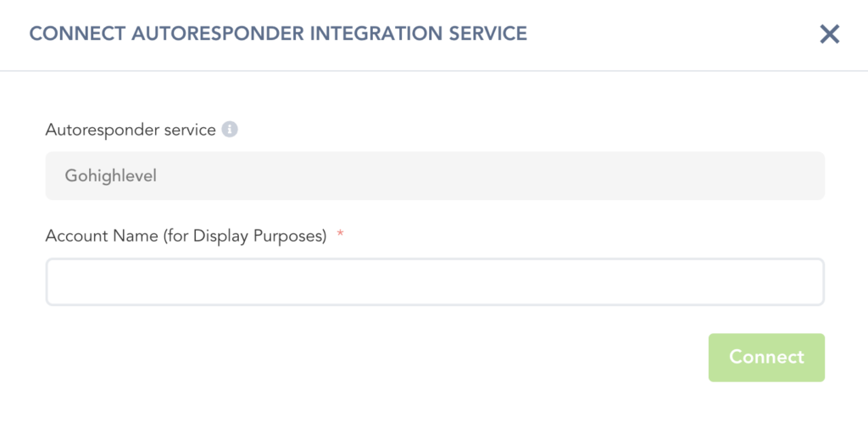This screenshot has width=868, height=428.
Task: Click the info icon beside Autoresponder service
Action: point(229,130)
